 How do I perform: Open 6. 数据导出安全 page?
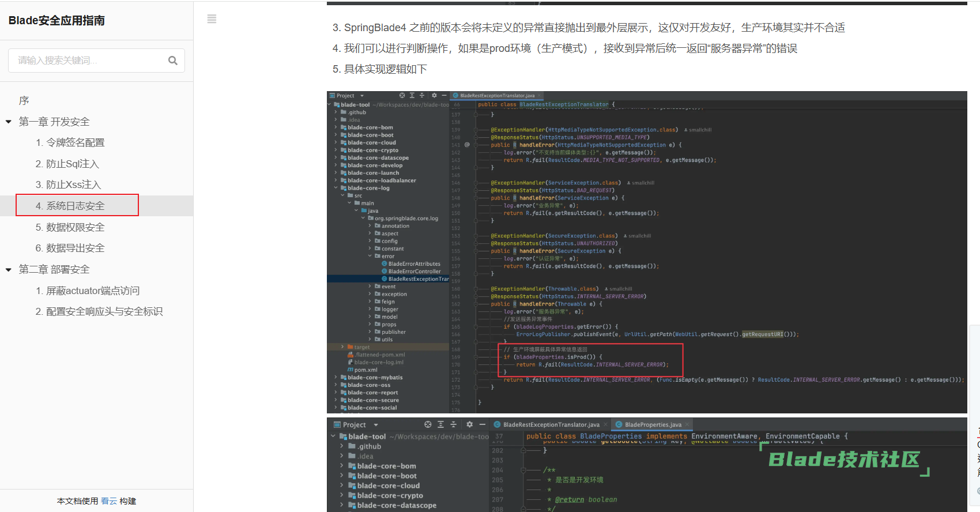(70, 248)
